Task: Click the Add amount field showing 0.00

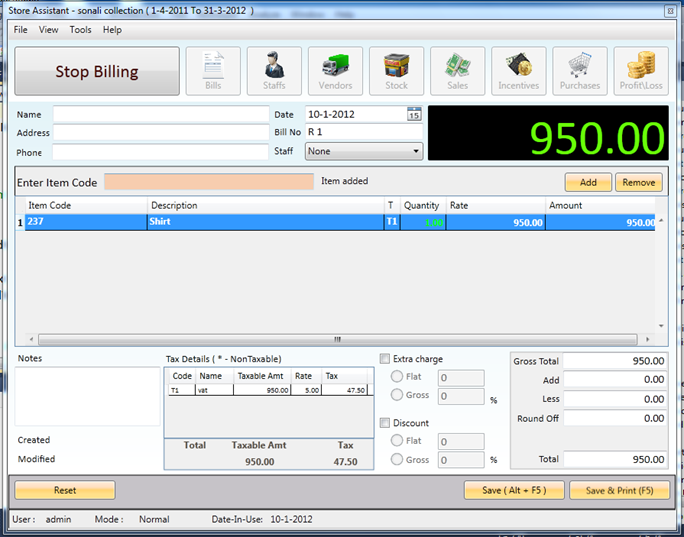Action: [x=615, y=380]
